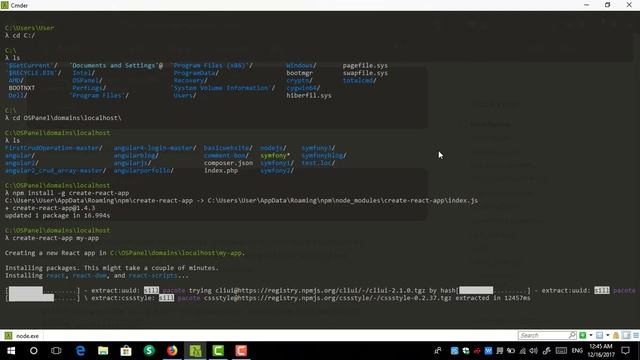This screenshot has width=640, height=360.
Task: Click the pane icon next to the padlock
Action: tap(627, 335)
